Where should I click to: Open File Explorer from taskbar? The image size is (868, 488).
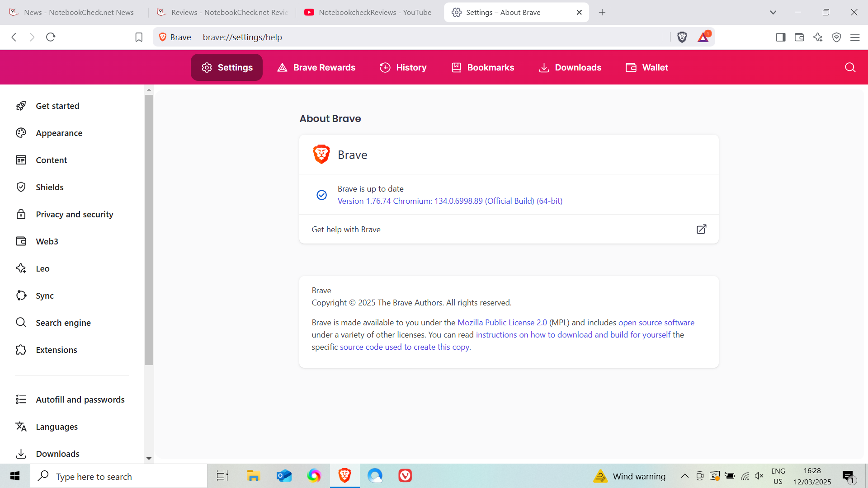pos(253,476)
